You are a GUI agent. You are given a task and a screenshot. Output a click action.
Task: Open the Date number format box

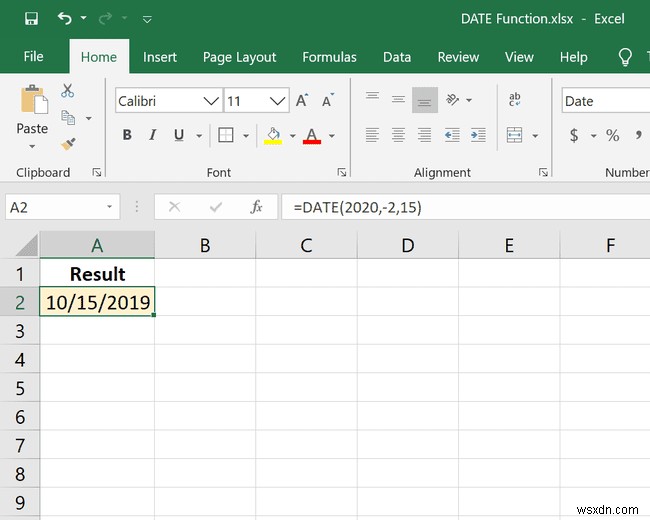pyautogui.click(x=606, y=100)
